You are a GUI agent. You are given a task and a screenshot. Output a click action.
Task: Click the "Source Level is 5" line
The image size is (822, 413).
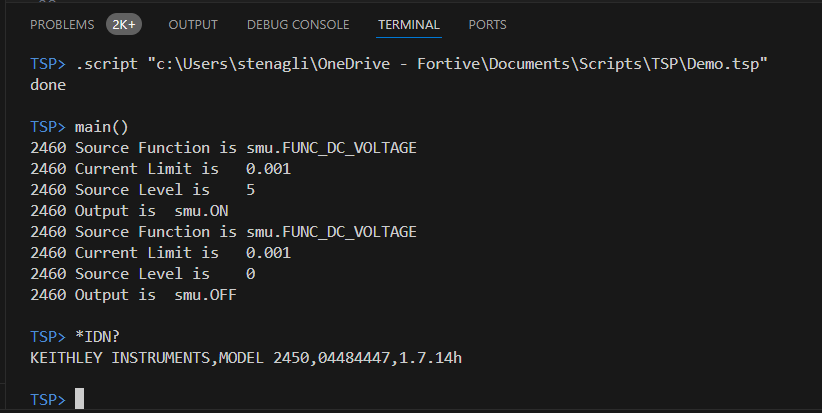pos(143,190)
